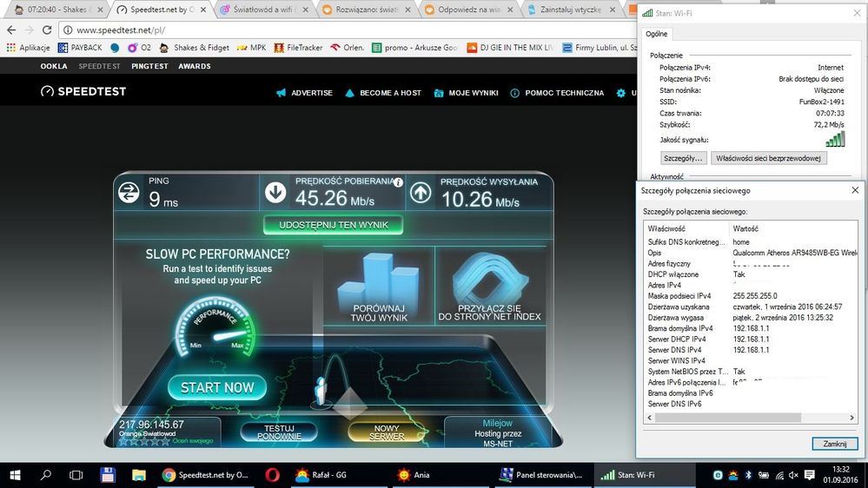Click the site info icon in address bar

point(67,30)
